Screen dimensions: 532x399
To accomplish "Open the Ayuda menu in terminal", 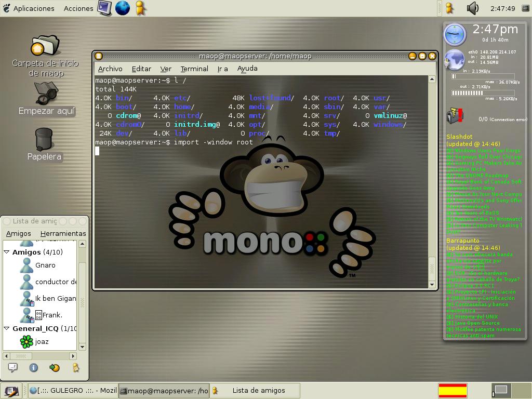I will [247, 69].
